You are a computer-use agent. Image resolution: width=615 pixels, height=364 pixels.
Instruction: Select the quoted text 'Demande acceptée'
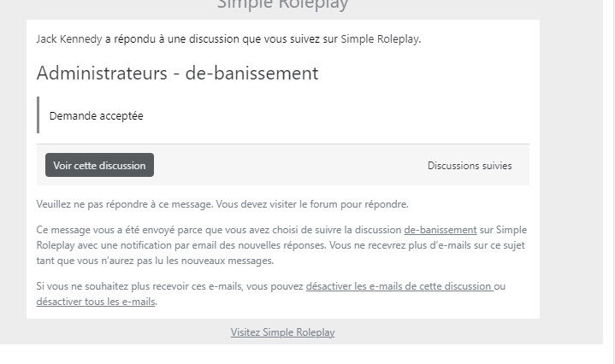pyautogui.click(x=96, y=116)
